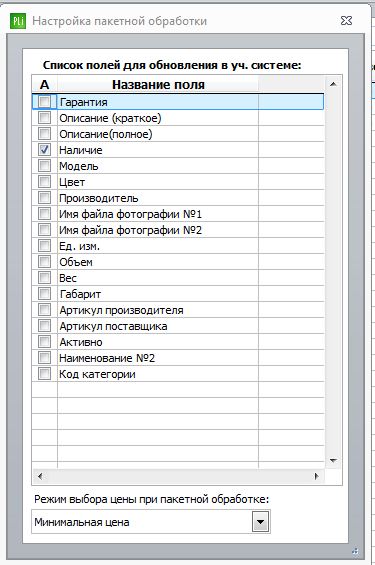Uncheck the Наличие checkbox
This screenshot has height=565, width=375.
(44, 150)
